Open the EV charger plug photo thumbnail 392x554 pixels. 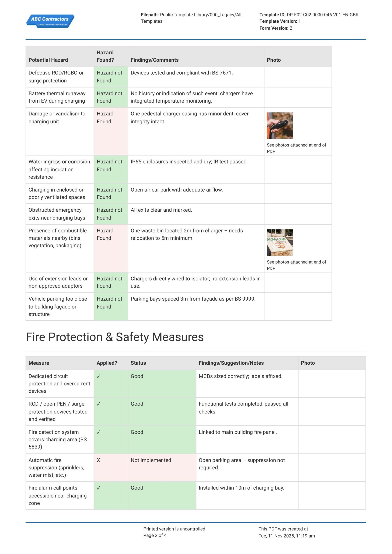280,126
